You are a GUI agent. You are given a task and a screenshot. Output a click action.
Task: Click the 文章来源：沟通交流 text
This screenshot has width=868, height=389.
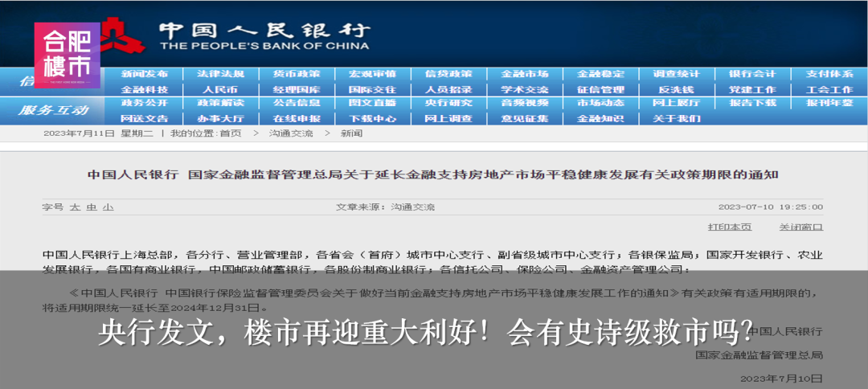click(385, 207)
